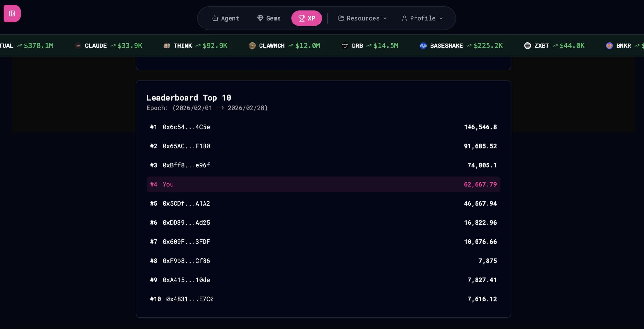644x329 pixels.
Task: Click the BASESHAKE token icon
Action: (423, 46)
